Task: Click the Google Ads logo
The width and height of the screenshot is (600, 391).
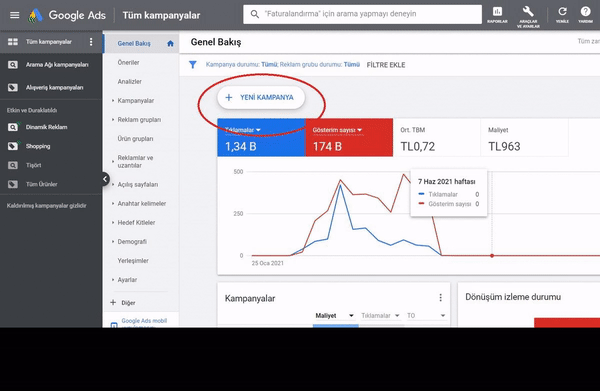Action: 67,15
